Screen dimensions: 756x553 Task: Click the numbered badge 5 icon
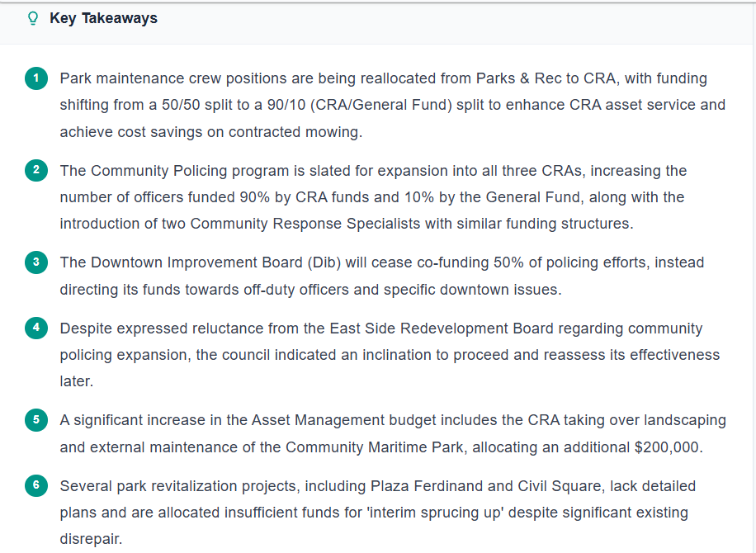tap(36, 420)
